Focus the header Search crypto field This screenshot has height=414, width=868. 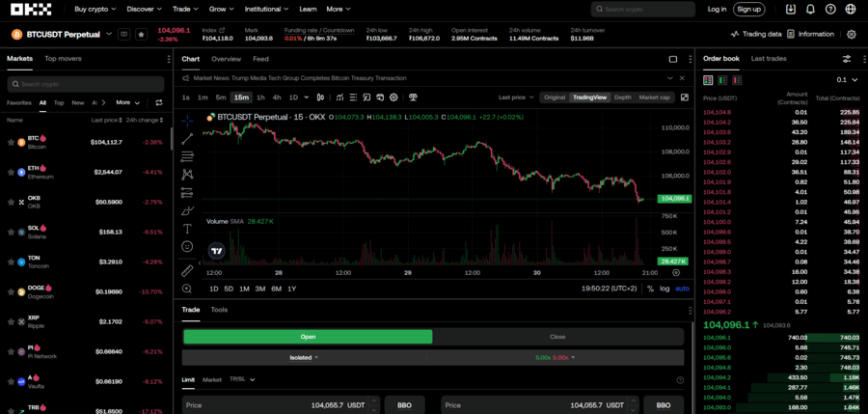(643, 9)
